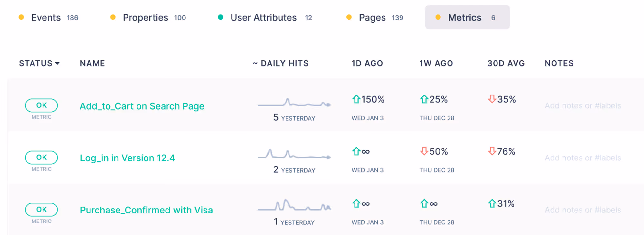Click the OK status badge for Purchase_Confirmed

[x=42, y=209]
